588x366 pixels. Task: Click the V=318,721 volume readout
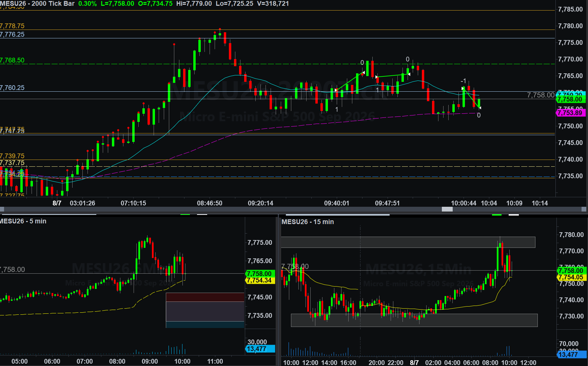pyautogui.click(x=273, y=4)
